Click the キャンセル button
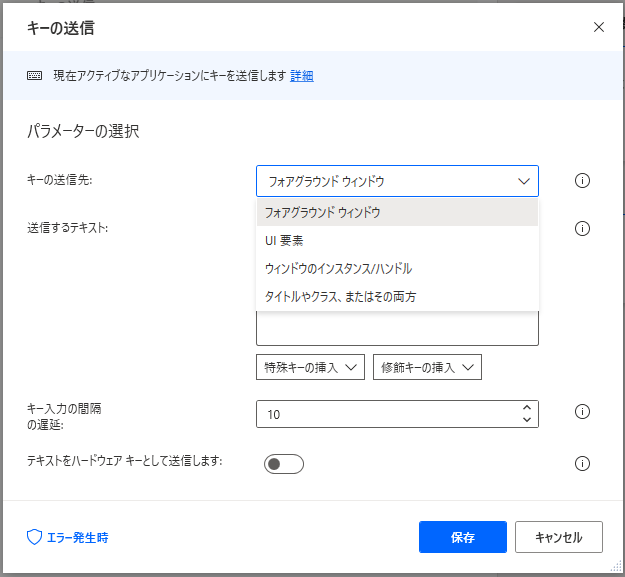This screenshot has width=625, height=577. tap(558, 537)
